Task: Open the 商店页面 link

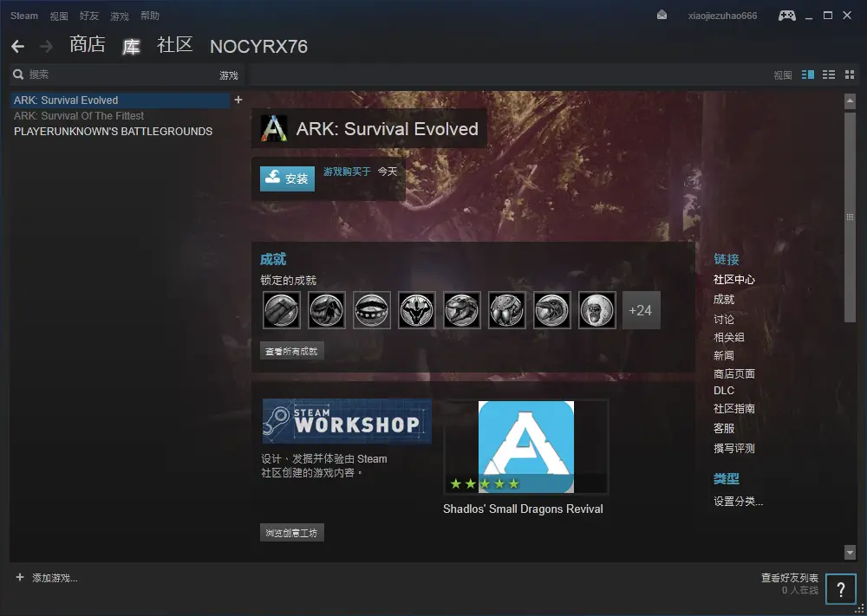Action: click(x=734, y=374)
